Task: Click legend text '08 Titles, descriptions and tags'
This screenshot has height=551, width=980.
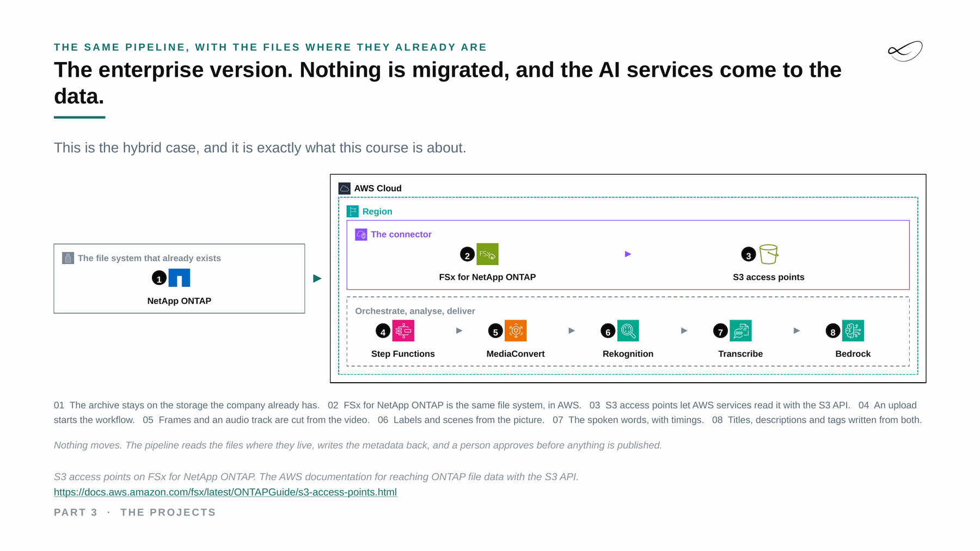Action: point(817,420)
